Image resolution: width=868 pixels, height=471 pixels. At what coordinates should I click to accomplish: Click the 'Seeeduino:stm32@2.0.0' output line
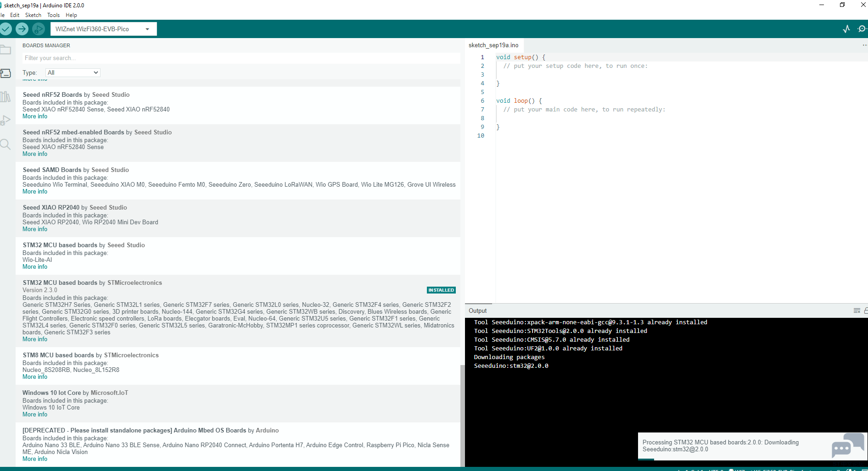click(511, 366)
